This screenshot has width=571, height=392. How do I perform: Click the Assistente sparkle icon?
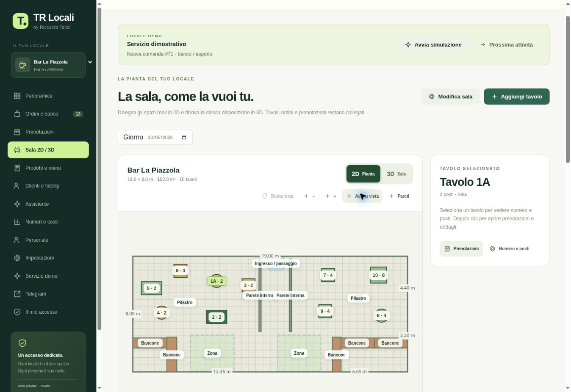click(x=17, y=204)
